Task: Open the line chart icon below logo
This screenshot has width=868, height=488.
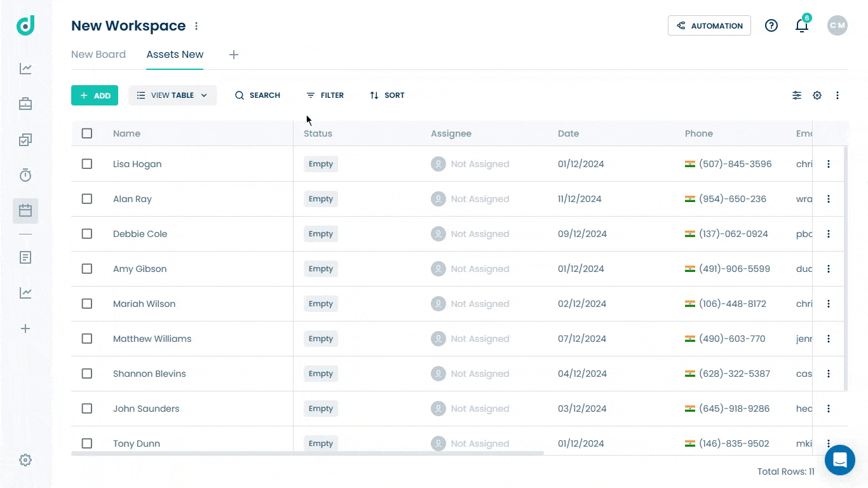Action: (25, 69)
